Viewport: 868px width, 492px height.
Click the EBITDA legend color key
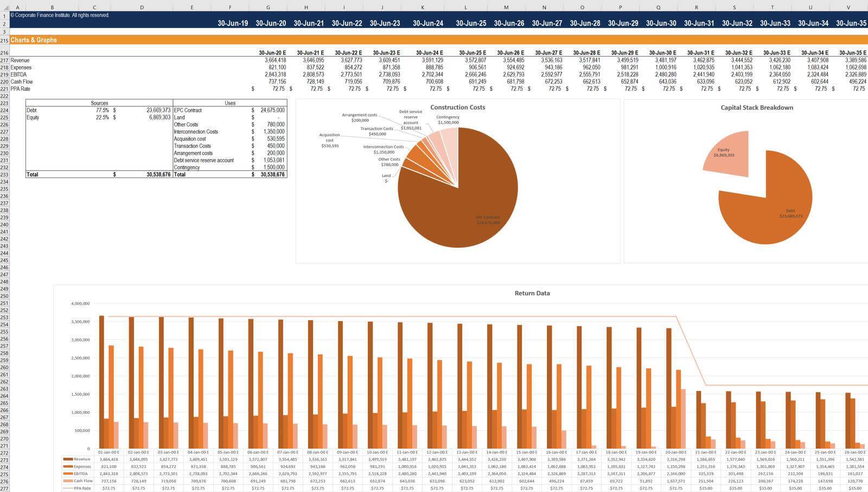[68, 474]
